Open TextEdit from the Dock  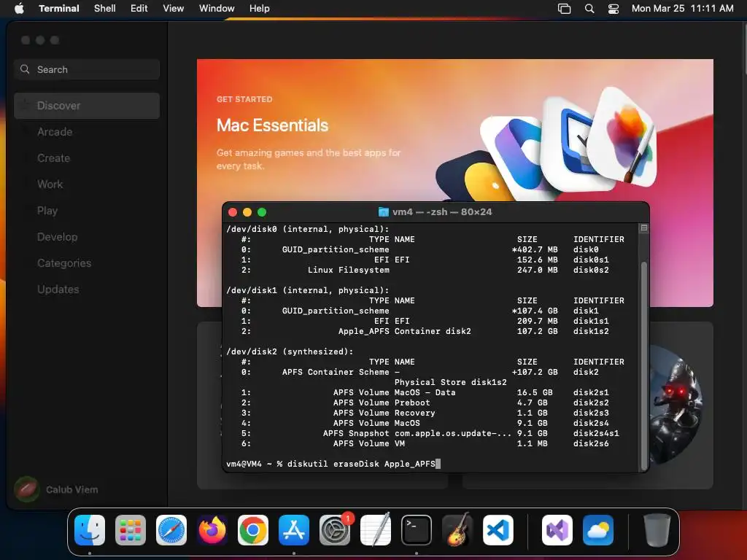coord(376,529)
